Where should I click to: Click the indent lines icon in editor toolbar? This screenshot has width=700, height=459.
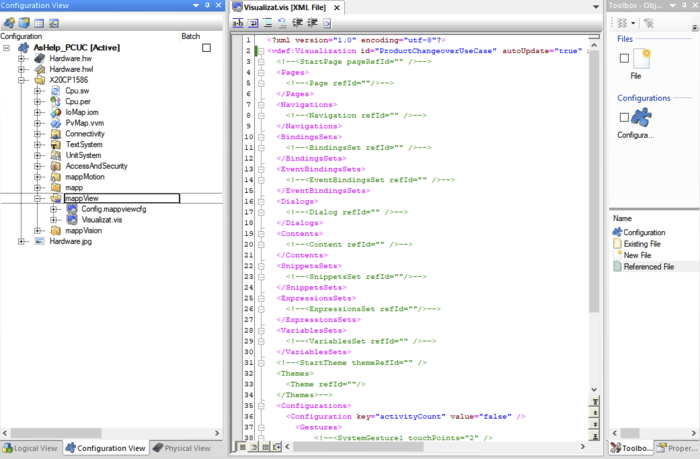[267, 23]
